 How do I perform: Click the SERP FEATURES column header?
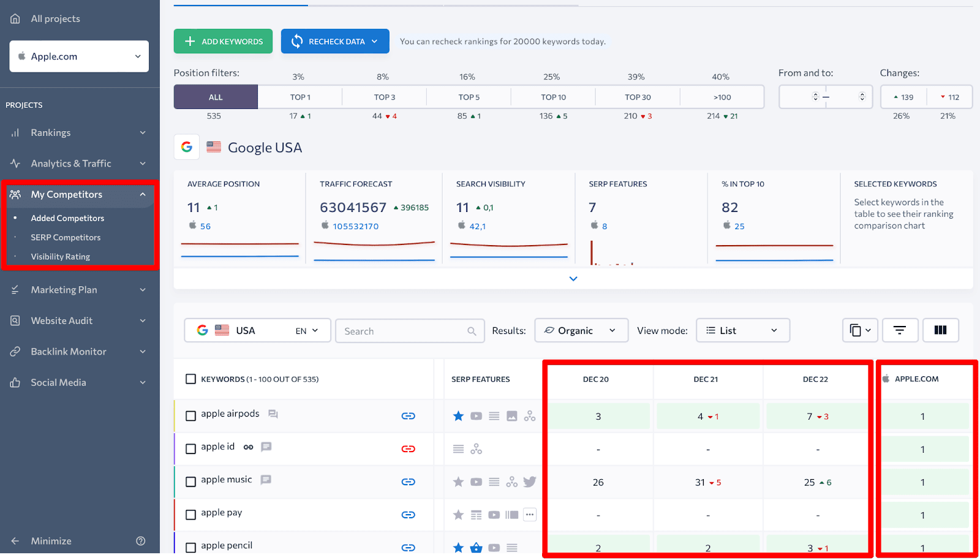(481, 379)
